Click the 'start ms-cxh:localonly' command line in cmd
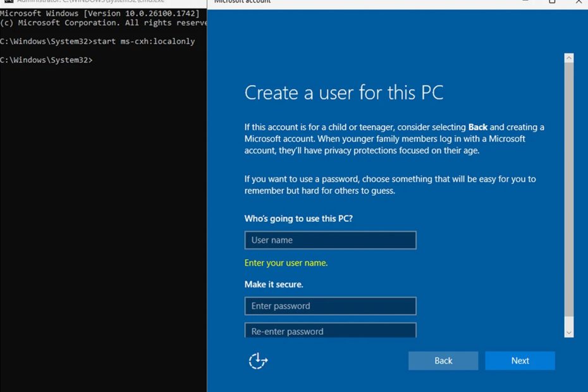This screenshot has width=588, height=392. pyautogui.click(x=97, y=41)
